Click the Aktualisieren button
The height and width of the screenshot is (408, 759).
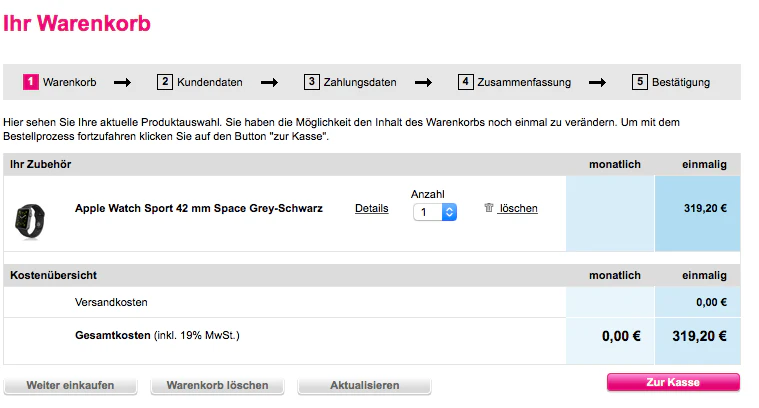(x=364, y=385)
